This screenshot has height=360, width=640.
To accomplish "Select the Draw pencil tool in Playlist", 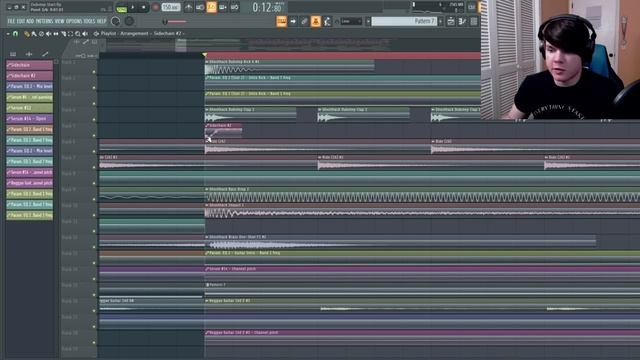I will [27, 34].
